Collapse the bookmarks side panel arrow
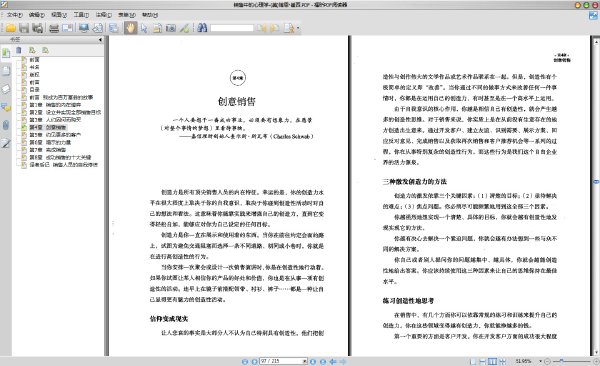The height and width of the screenshot is (366, 600). pyautogui.click(x=100, y=39)
